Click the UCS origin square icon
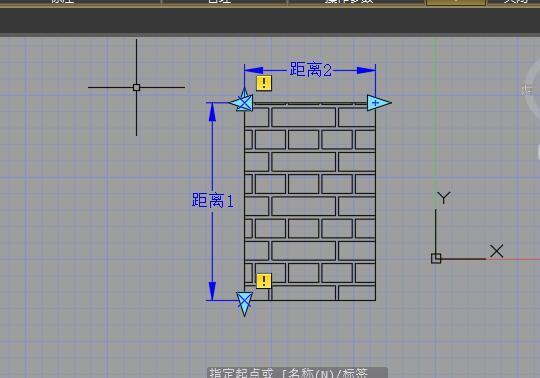 pos(436,258)
